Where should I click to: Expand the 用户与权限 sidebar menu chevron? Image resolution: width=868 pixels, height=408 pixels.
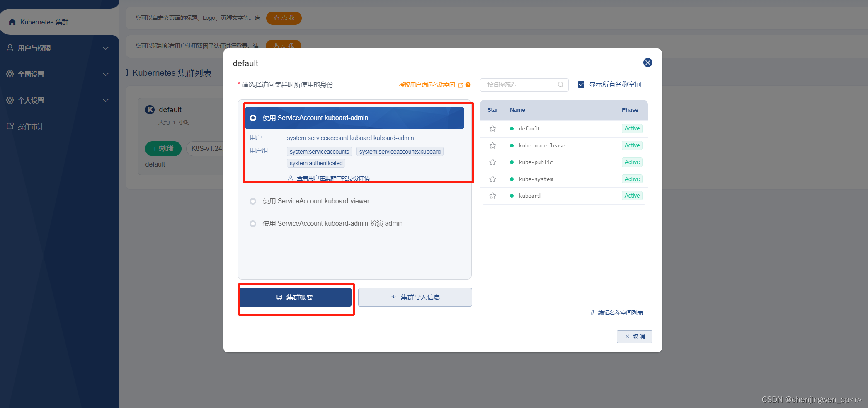tap(106, 48)
